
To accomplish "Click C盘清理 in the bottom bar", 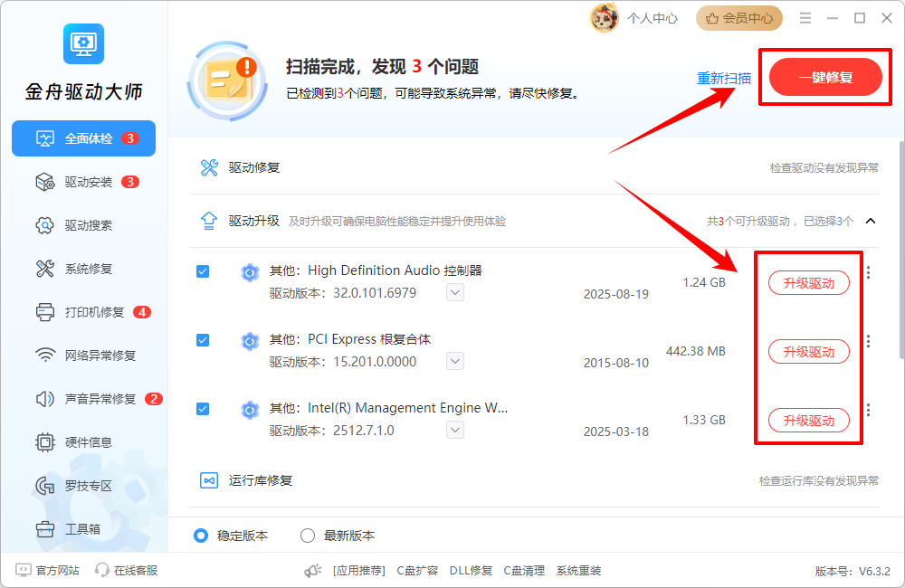I will coord(524,571).
